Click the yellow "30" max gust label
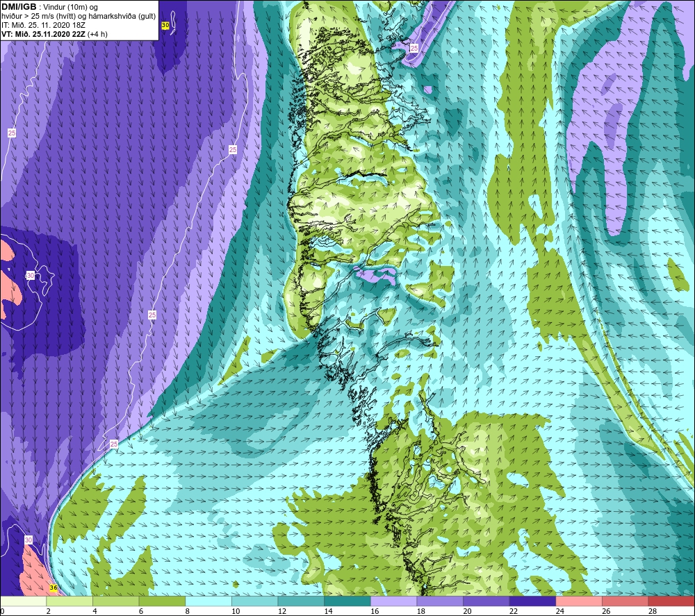 (x=165, y=26)
